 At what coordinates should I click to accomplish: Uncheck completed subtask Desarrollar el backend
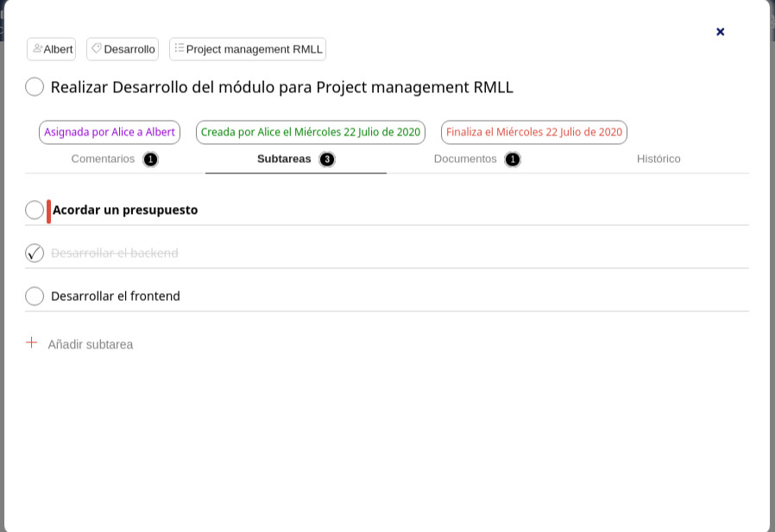(35, 253)
